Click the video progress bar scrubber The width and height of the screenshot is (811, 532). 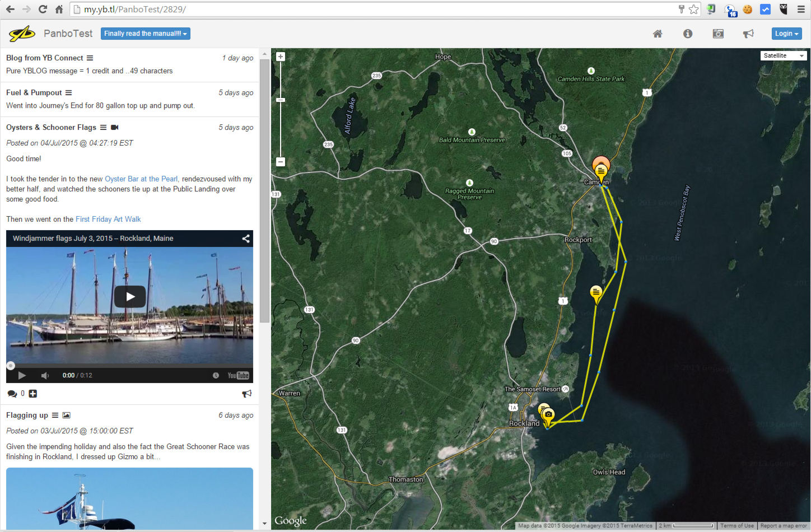coord(10,366)
